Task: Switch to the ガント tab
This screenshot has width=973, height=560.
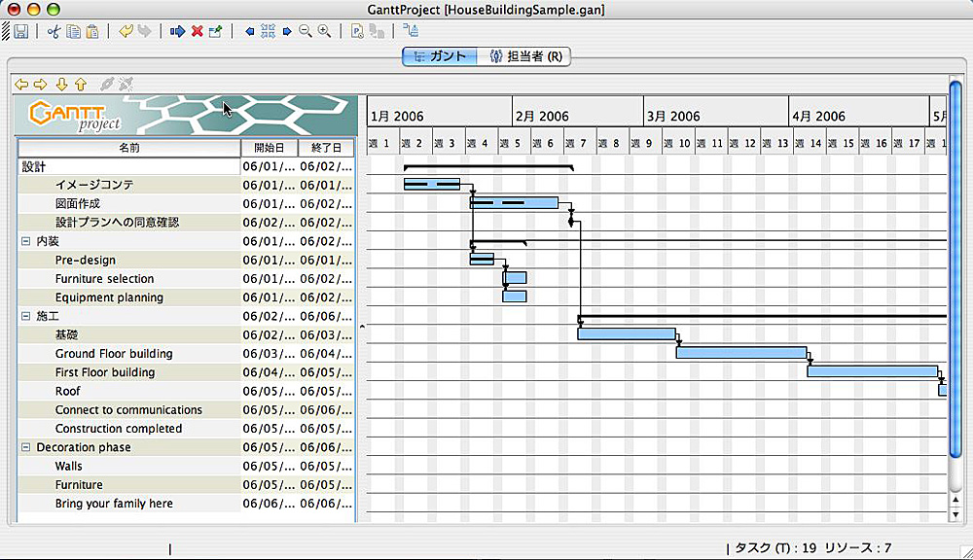Action: pos(440,56)
